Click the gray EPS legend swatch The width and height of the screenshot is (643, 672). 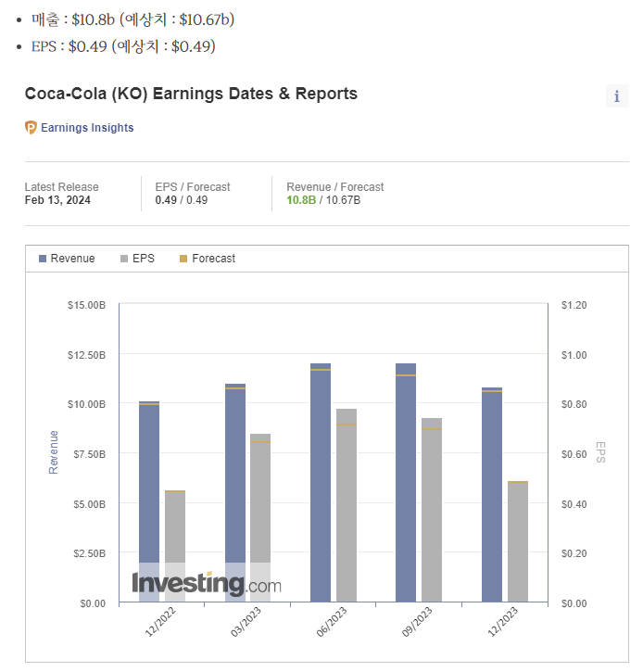[x=124, y=259]
